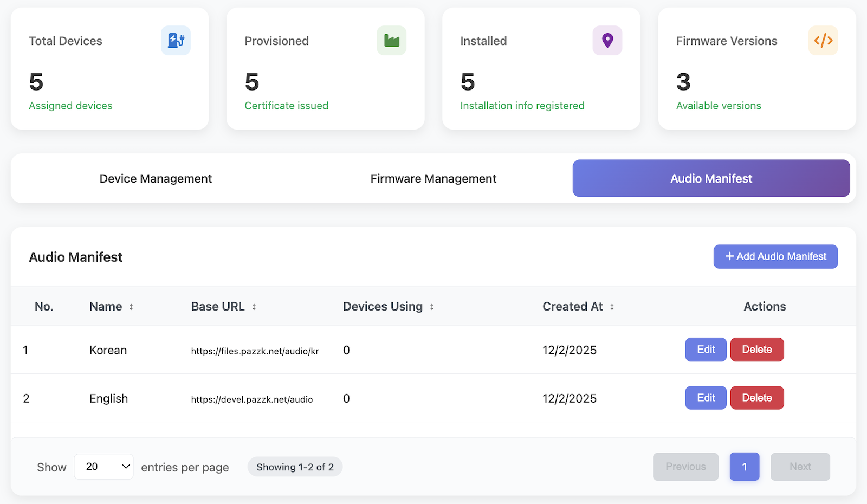Image resolution: width=867 pixels, height=504 pixels.
Task: Sort by Created At column arrows
Action: (612, 307)
